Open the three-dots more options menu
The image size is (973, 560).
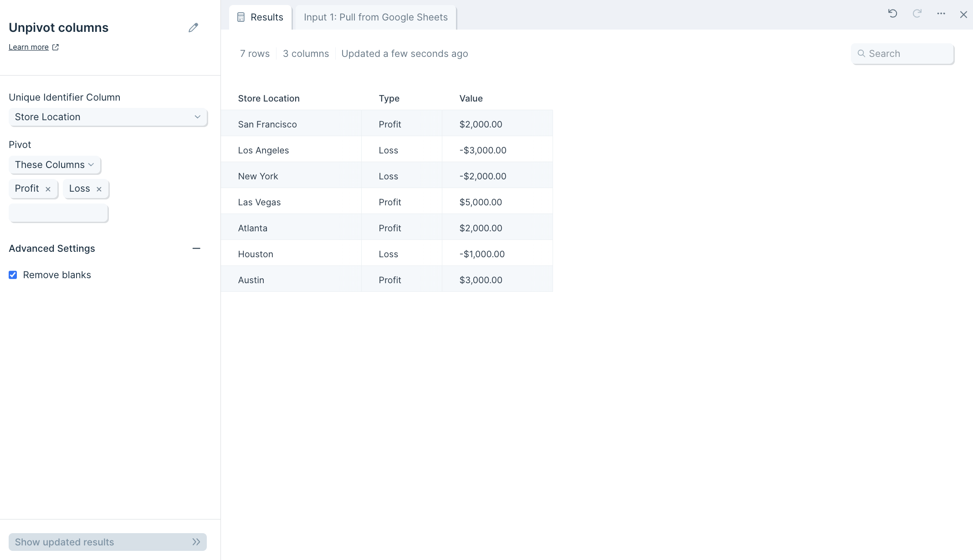(x=941, y=14)
